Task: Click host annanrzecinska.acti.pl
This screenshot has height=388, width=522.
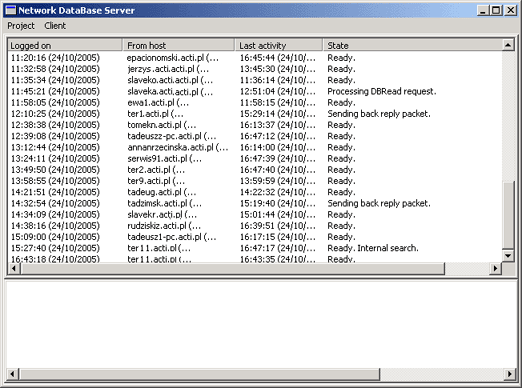Action: click(178, 147)
